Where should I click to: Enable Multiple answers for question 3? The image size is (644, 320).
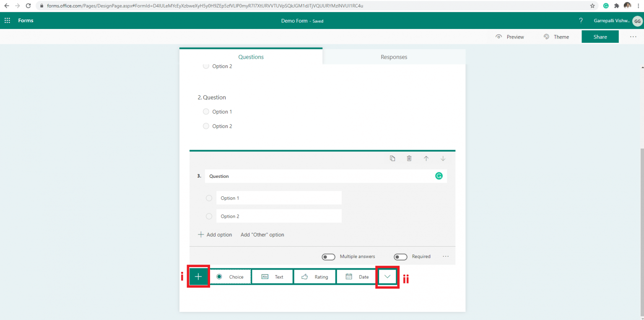(328, 256)
